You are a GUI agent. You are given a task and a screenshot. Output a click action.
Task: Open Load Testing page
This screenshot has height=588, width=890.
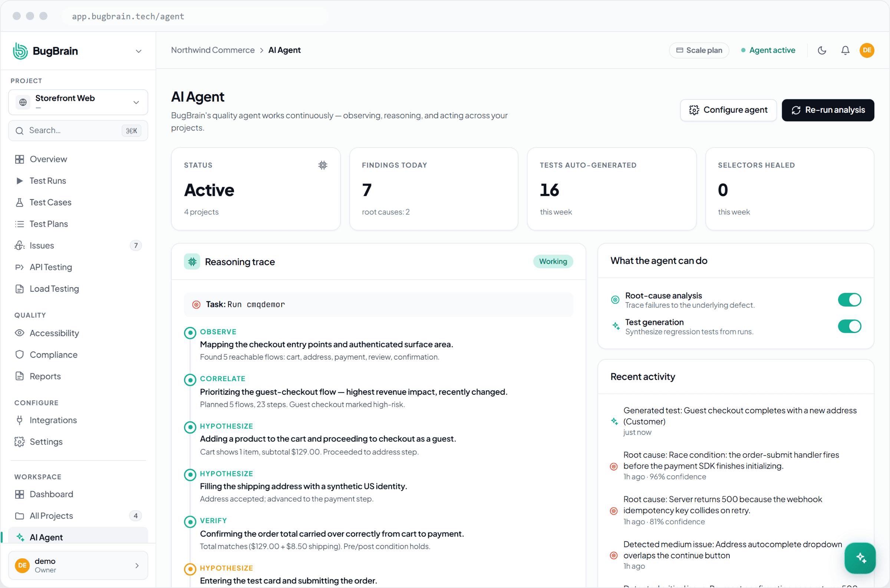(78, 289)
